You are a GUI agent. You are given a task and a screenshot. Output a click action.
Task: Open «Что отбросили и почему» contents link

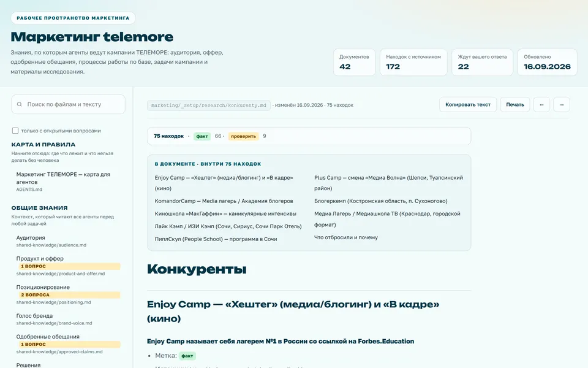345,237
